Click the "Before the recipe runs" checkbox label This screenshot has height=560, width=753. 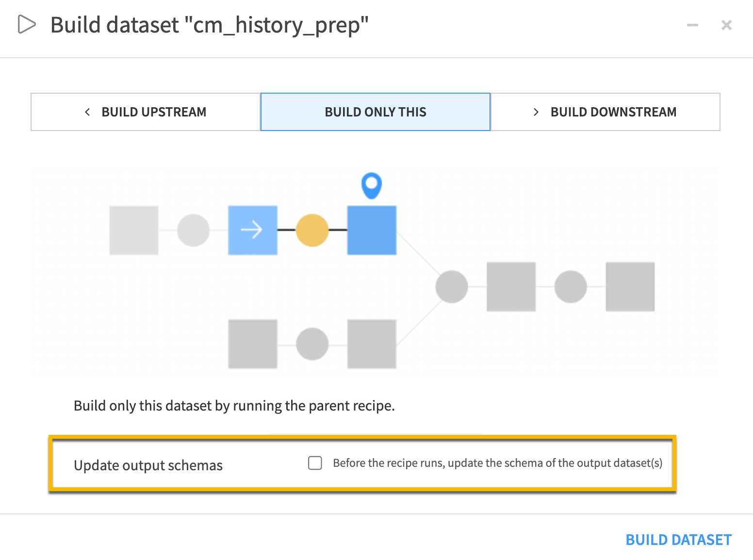click(x=497, y=463)
